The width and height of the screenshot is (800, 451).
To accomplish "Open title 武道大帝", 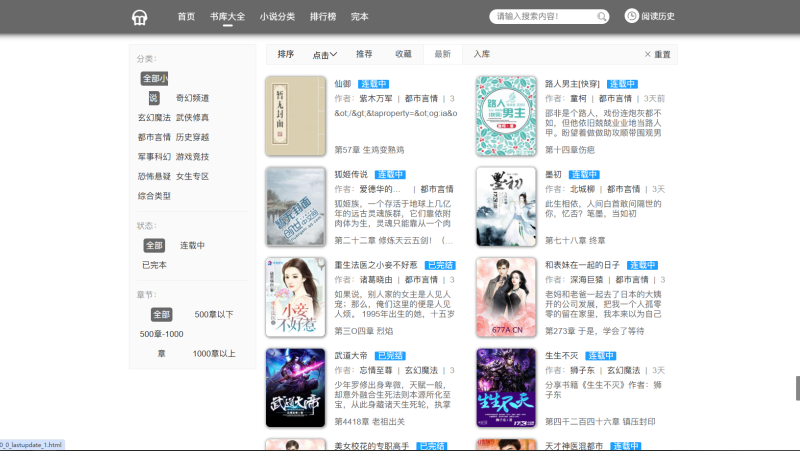I will coord(351,356).
